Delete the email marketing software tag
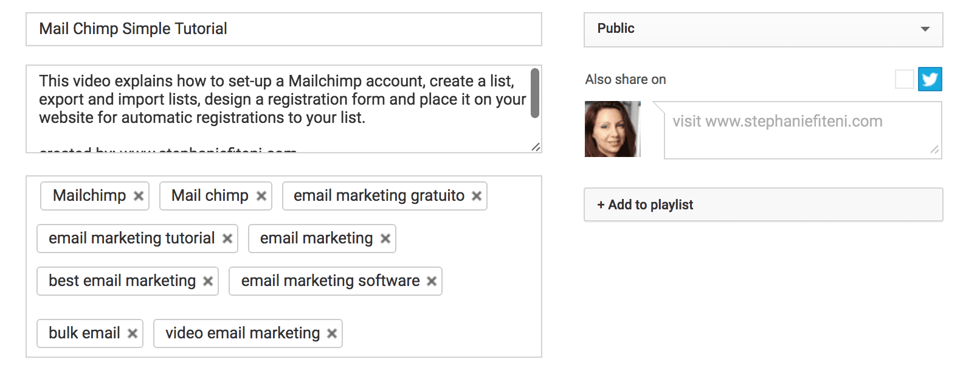 point(432,281)
